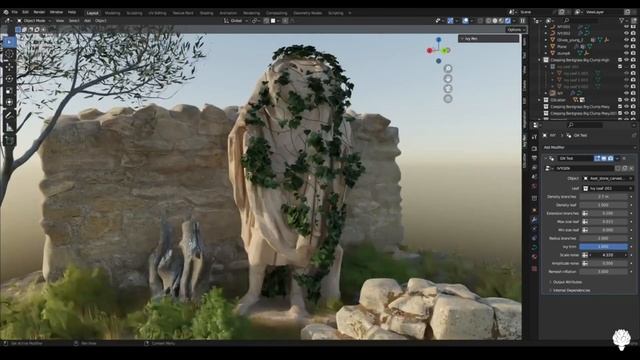Open the Render menu
Image resolution: width=640 pixels, height=360 pixels.
[39, 13]
